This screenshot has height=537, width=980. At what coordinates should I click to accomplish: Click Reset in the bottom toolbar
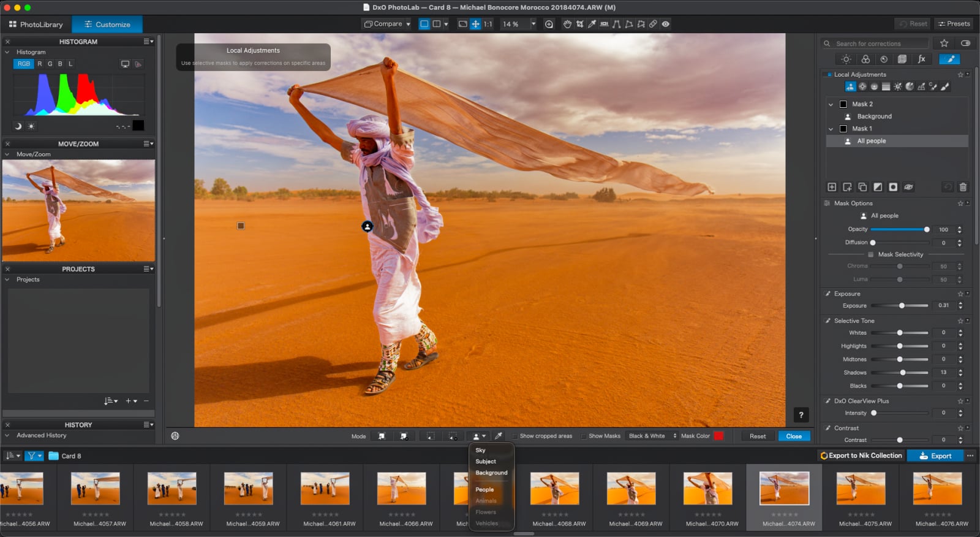tap(758, 436)
